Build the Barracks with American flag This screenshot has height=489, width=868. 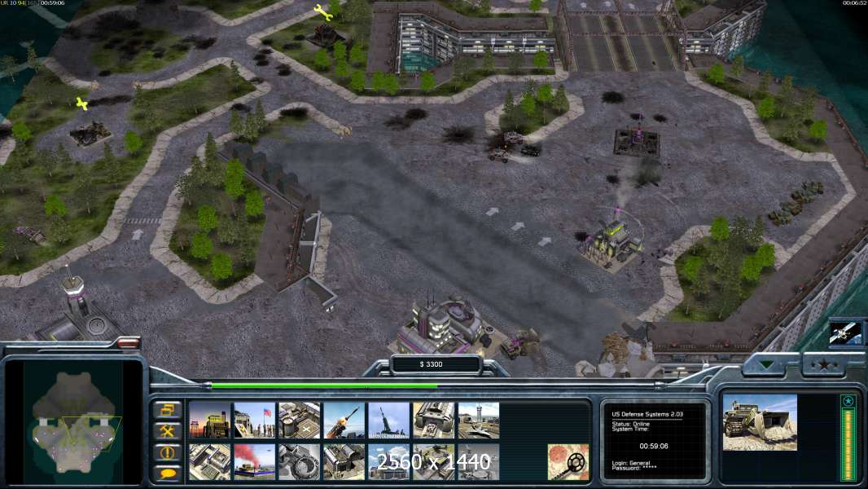(x=254, y=421)
